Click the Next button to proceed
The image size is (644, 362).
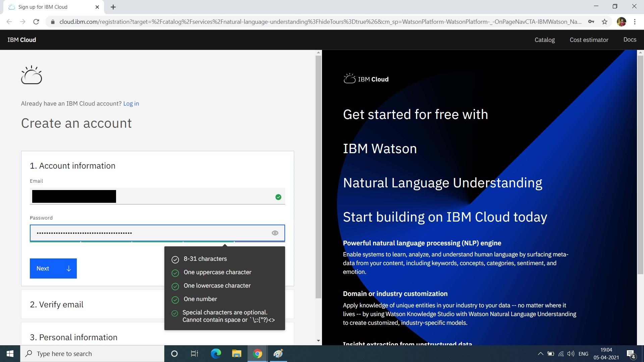53,268
